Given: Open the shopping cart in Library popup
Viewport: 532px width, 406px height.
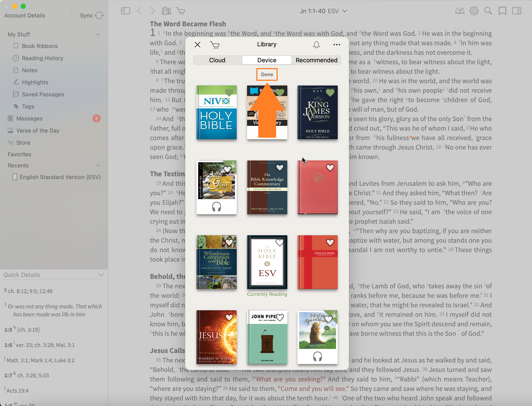Looking at the screenshot, I should tap(215, 45).
